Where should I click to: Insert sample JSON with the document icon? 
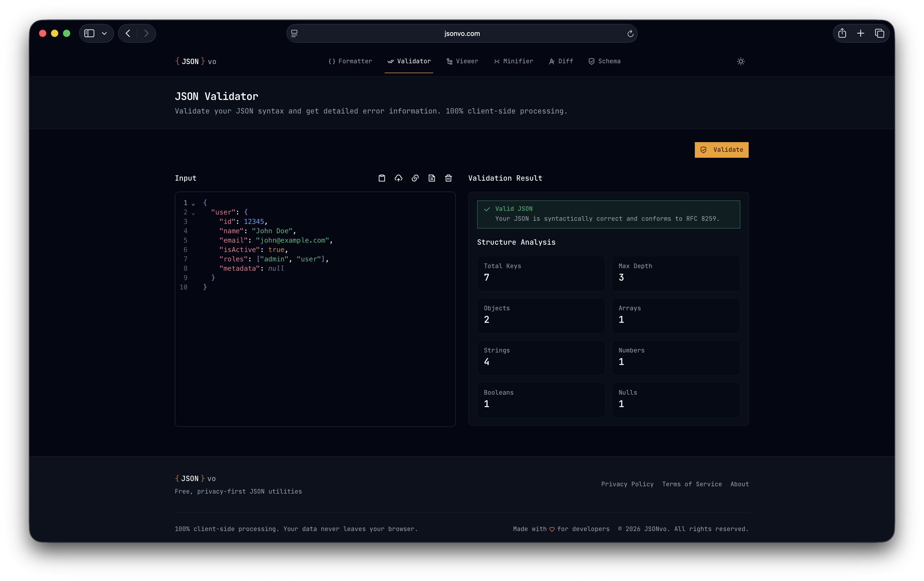432,178
